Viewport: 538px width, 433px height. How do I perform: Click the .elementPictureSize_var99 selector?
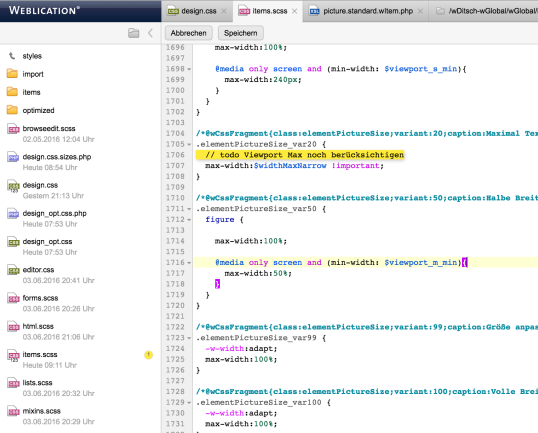click(256, 338)
